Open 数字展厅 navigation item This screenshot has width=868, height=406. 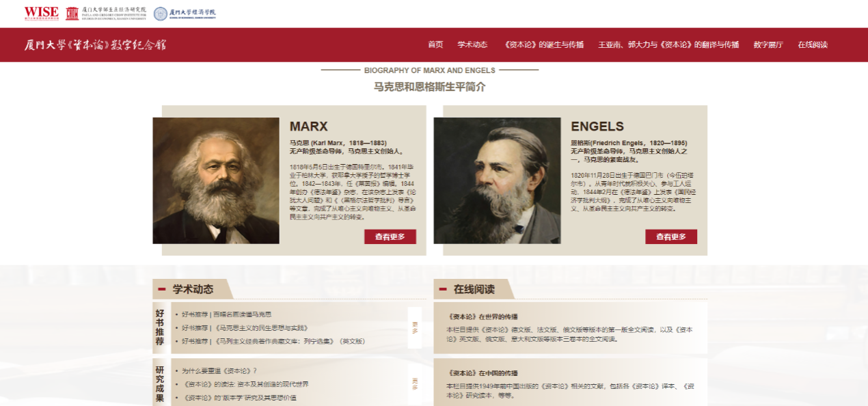click(768, 44)
